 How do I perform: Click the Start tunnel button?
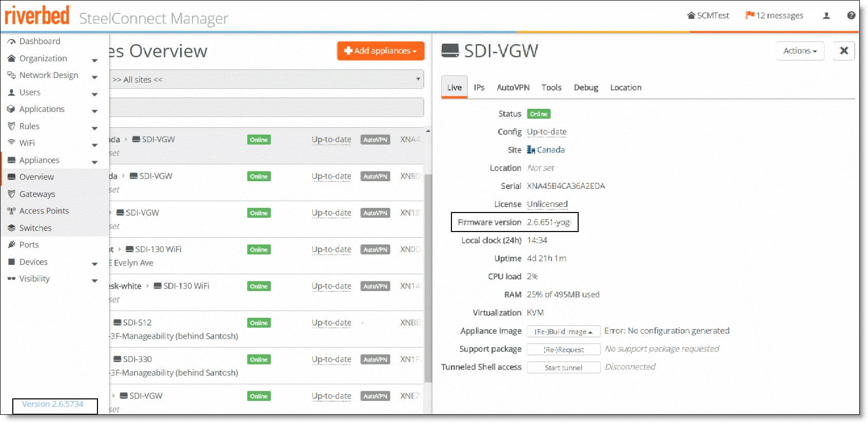pos(563,368)
